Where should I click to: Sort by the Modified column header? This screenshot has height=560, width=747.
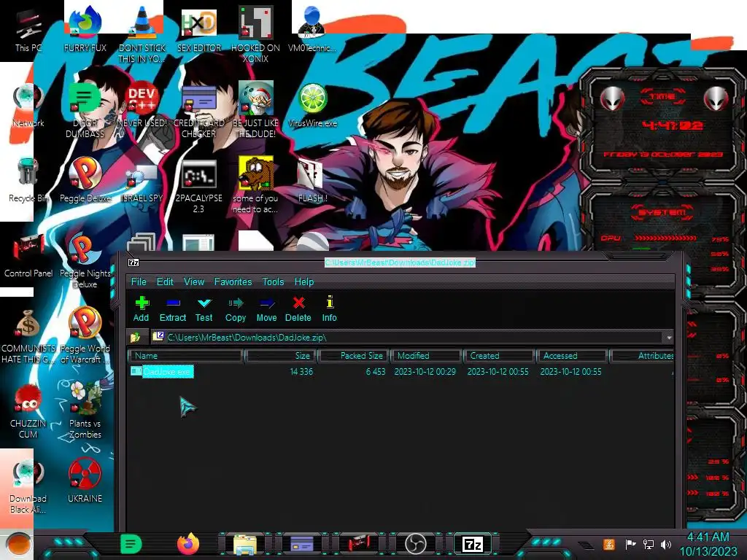[x=426, y=356]
